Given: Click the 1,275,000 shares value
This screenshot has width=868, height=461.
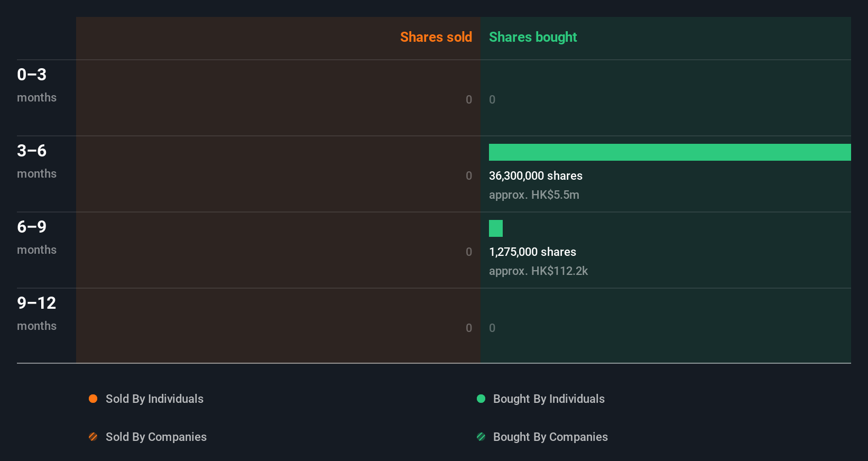Looking at the screenshot, I should point(532,252).
